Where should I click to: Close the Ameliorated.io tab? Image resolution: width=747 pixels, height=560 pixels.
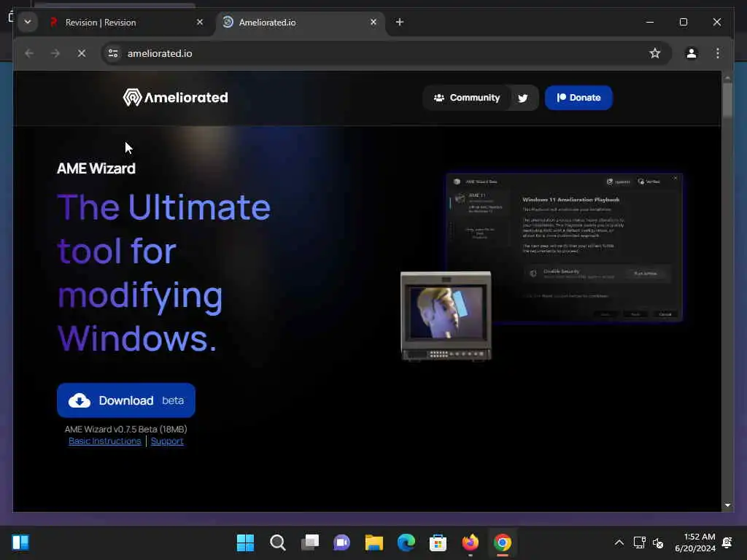(x=373, y=23)
